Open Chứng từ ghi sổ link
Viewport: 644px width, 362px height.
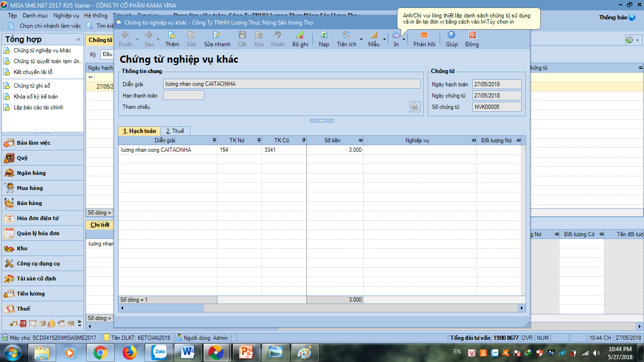pyautogui.click(x=32, y=86)
